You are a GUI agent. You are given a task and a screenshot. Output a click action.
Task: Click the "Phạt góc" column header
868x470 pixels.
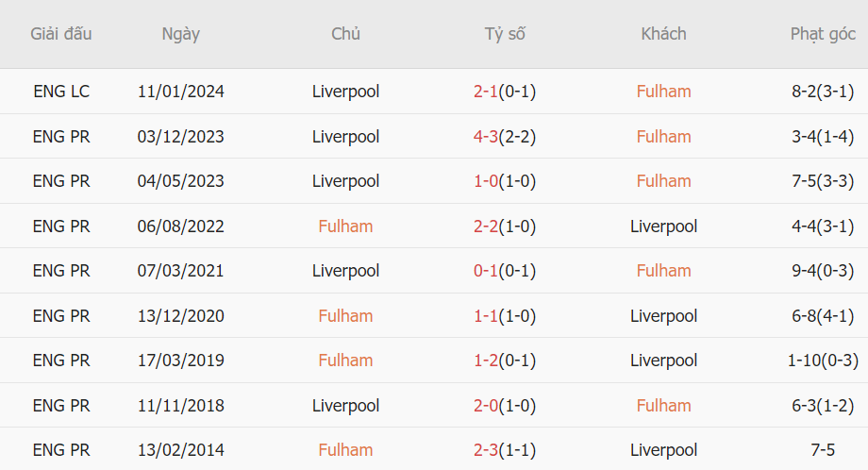tap(823, 34)
